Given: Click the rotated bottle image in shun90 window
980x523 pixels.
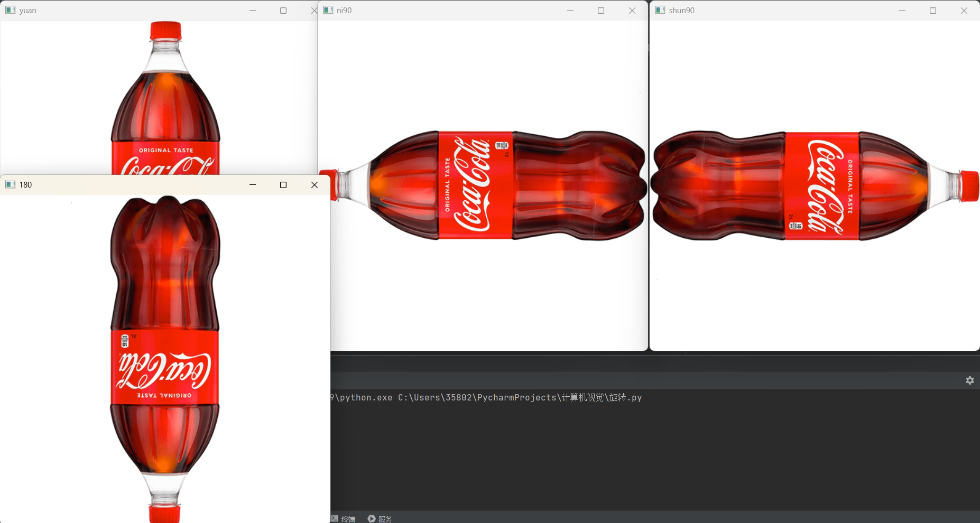Looking at the screenshot, I should click(815, 185).
